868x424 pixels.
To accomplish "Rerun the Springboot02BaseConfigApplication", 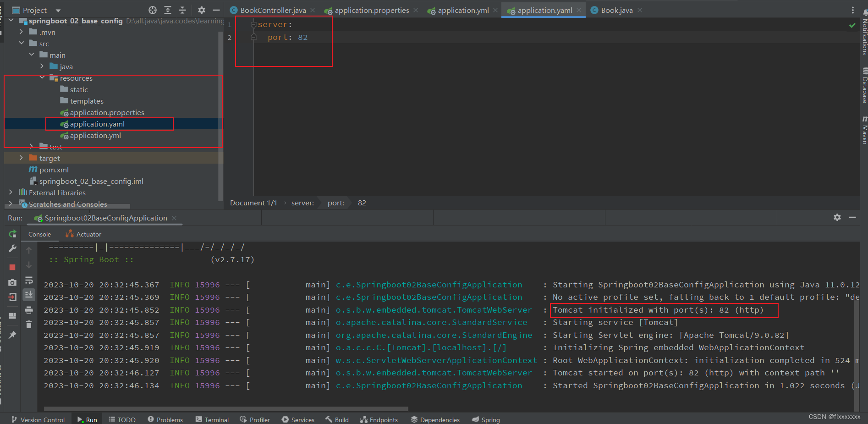I will (12, 235).
